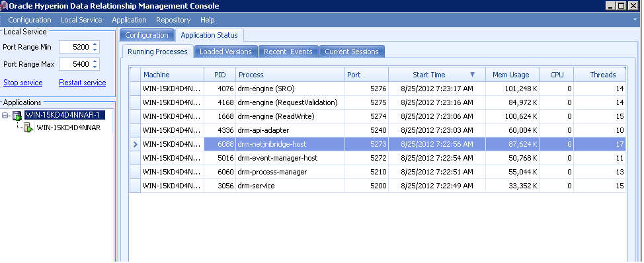
Task: Select the drm-api-adapter process row
Action: point(378,130)
